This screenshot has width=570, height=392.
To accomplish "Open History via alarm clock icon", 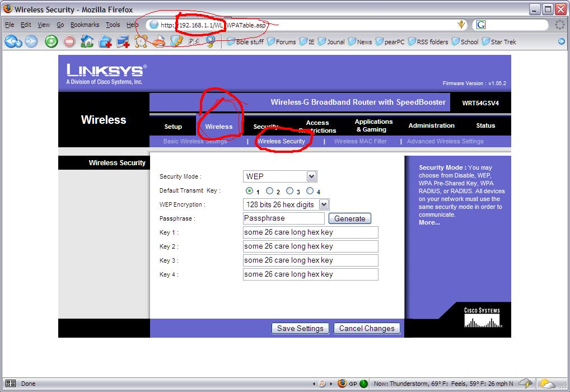I will click(x=141, y=41).
